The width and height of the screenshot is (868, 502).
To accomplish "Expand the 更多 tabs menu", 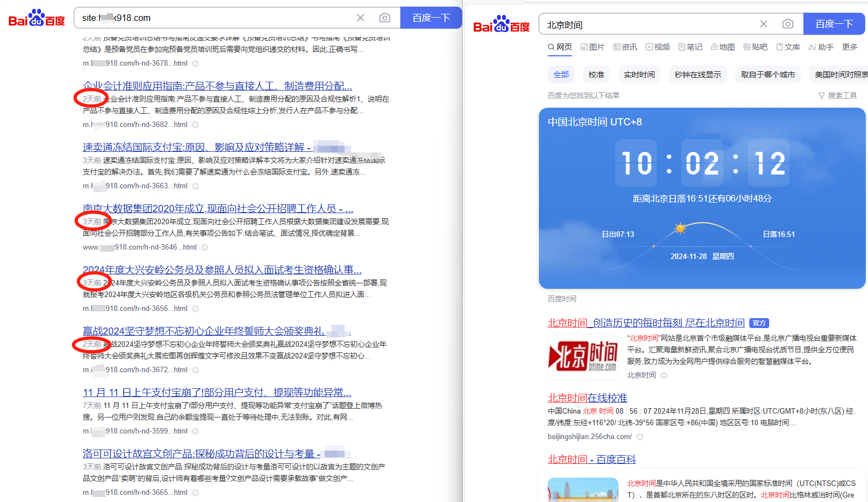I will click(850, 47).
